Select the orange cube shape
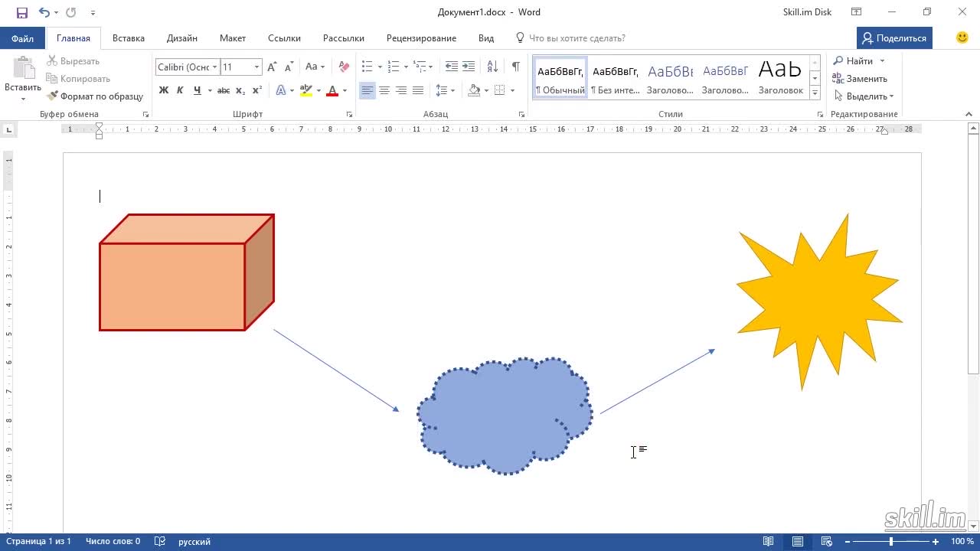980x551 pixels. point(187,272)
